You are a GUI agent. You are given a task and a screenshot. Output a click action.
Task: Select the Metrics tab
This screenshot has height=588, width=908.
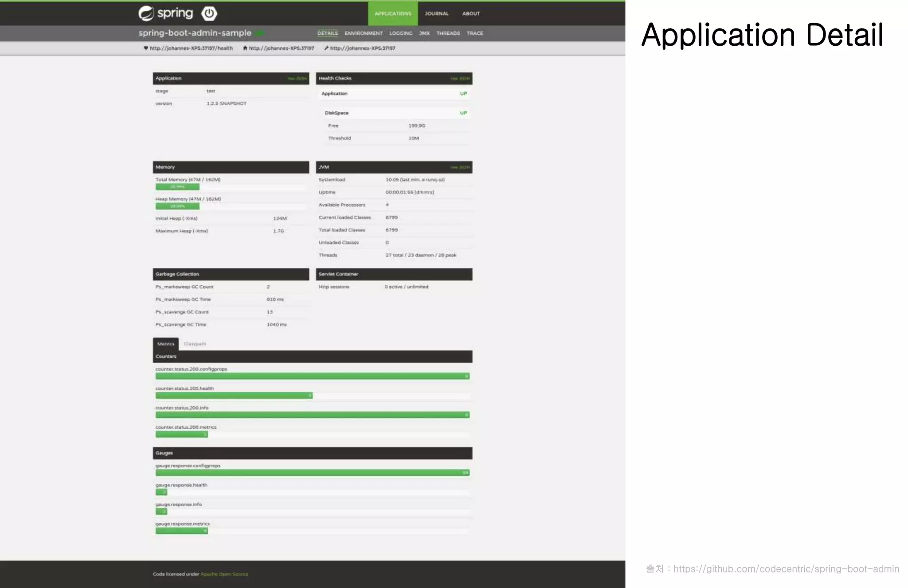[166, 344]
